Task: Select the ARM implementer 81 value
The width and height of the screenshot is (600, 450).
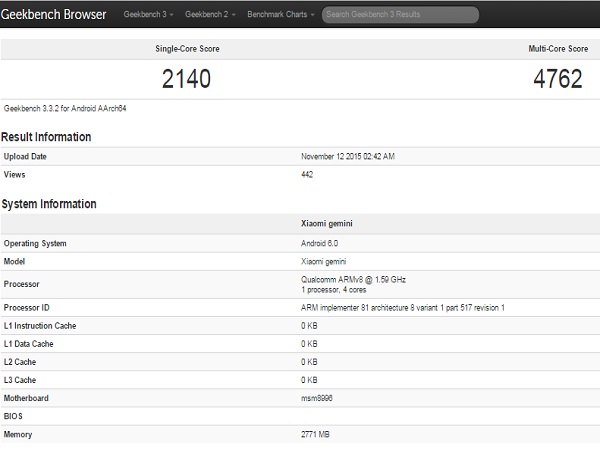Action: pos(403,308)
